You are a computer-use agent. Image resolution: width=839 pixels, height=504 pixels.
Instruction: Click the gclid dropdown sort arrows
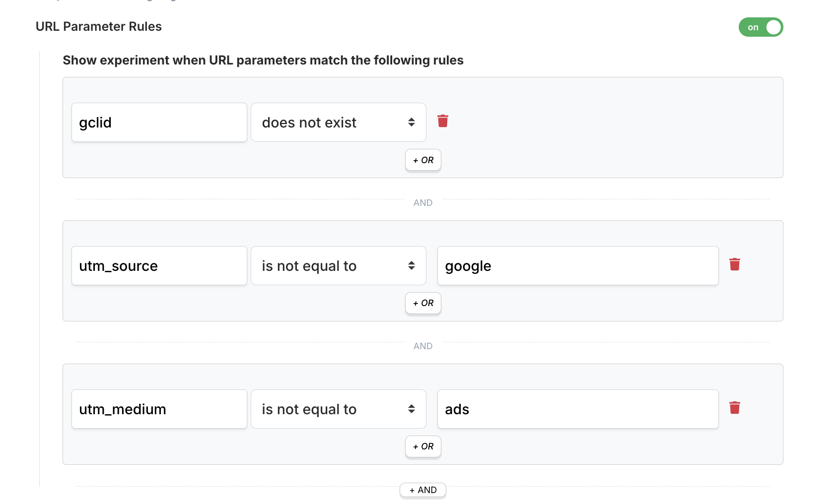(x=412, y=122)
